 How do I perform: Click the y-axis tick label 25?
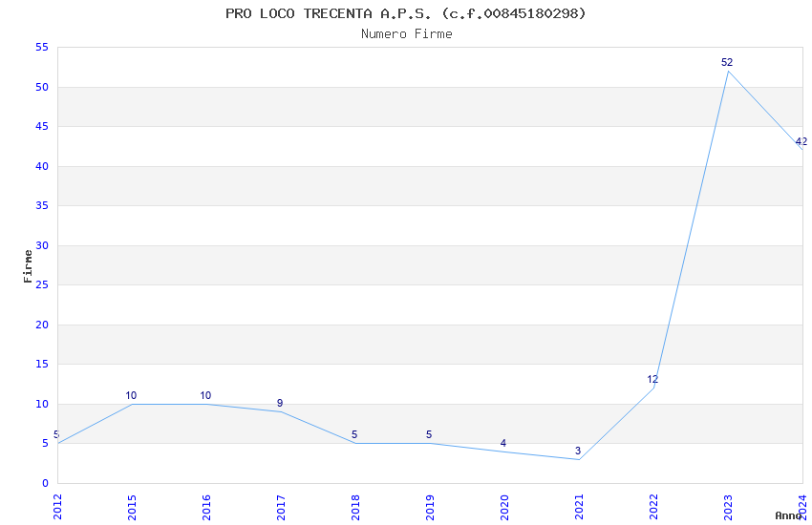(42, 285)
